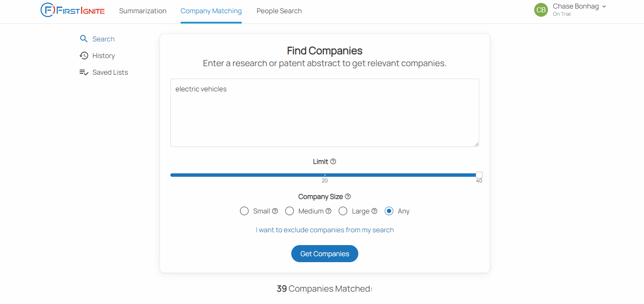Click the Search magnifier icon in sidebar
644x304 pixels.
pyautogui.click(x=84, y=39)
